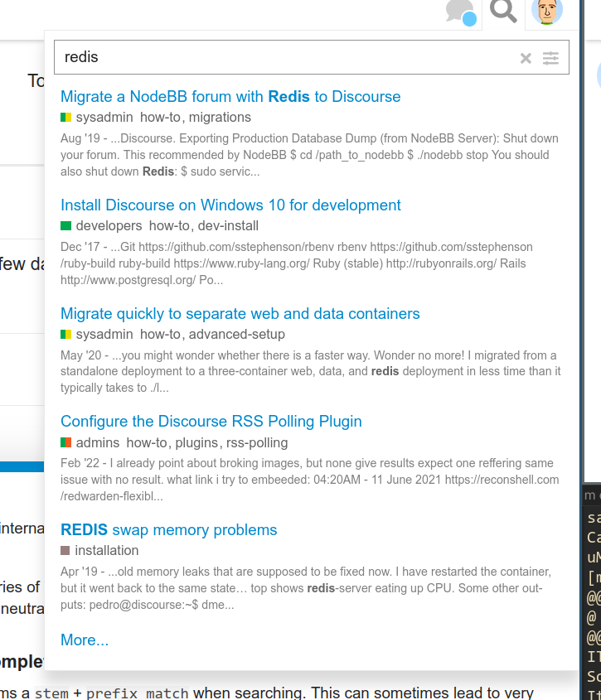
Task: Click the excerpt starting 'Feb '22 - I already point'
Action: (x=310, y=480)
